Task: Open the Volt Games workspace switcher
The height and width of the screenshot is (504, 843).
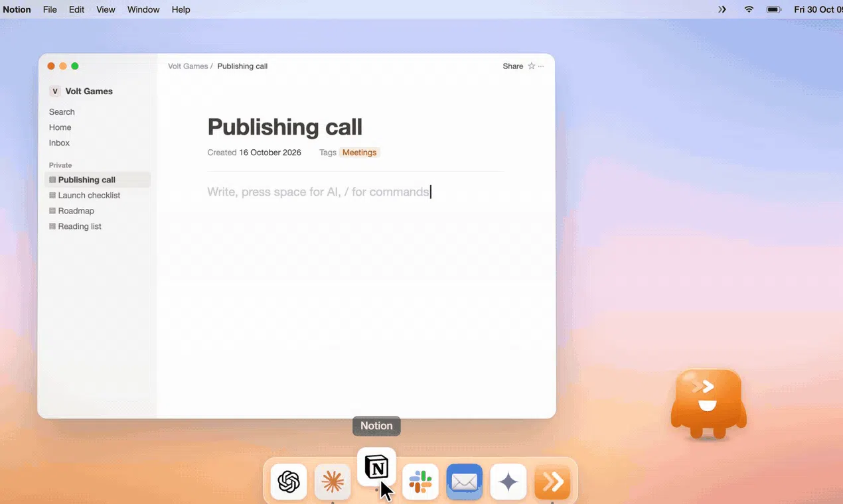Action: coord(81,92)
